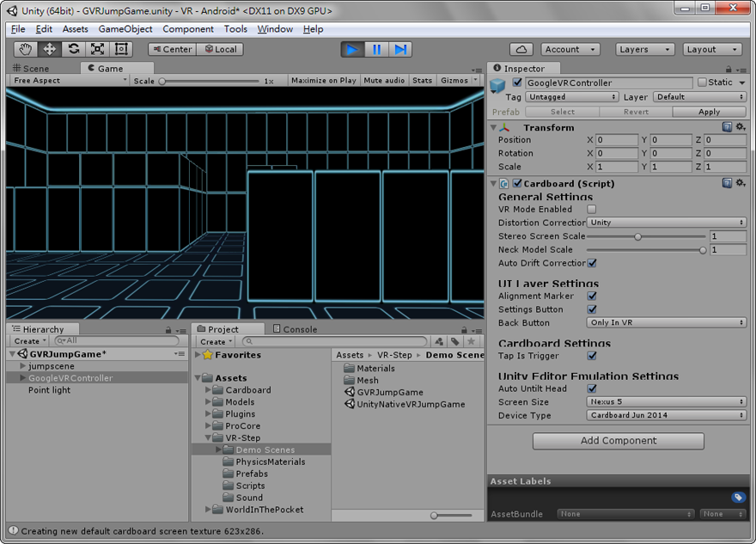Toggle the Cardboard script enabled checkbox
756x544 pixels.
[517, 183]
